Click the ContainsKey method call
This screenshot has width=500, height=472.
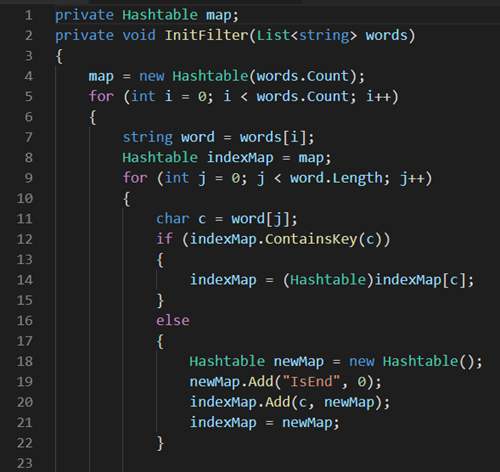tap(311, 239)
